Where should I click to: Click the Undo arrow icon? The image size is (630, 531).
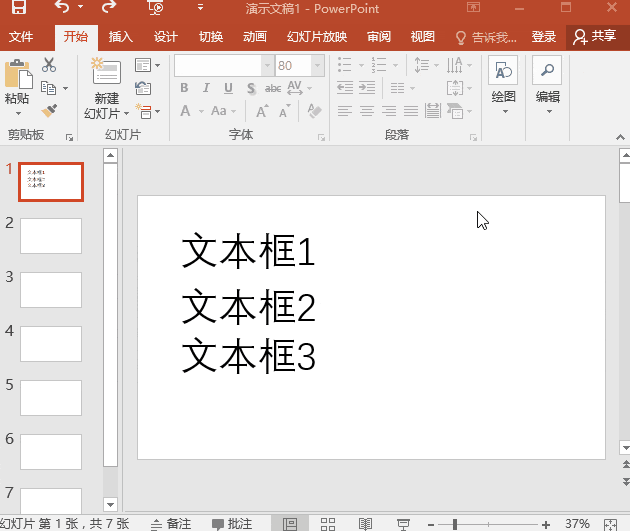click(62, 7)
